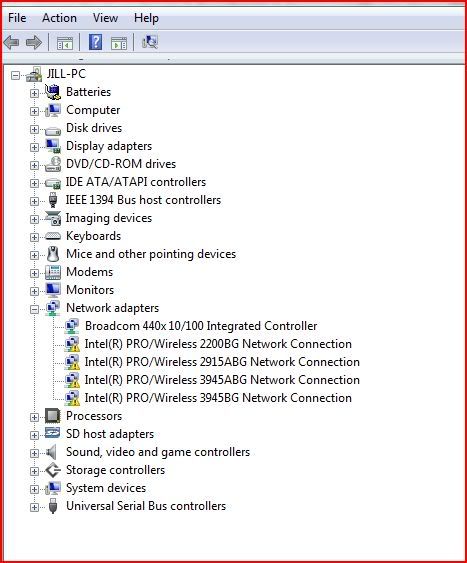Select the Storage controllers label

(x=116, y=470)
